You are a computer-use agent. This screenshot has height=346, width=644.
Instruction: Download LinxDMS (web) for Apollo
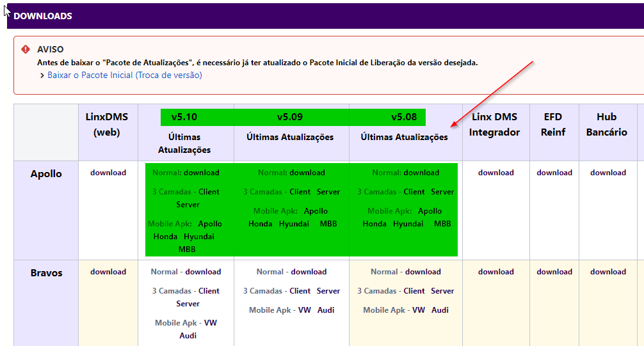tap(108, 173)
